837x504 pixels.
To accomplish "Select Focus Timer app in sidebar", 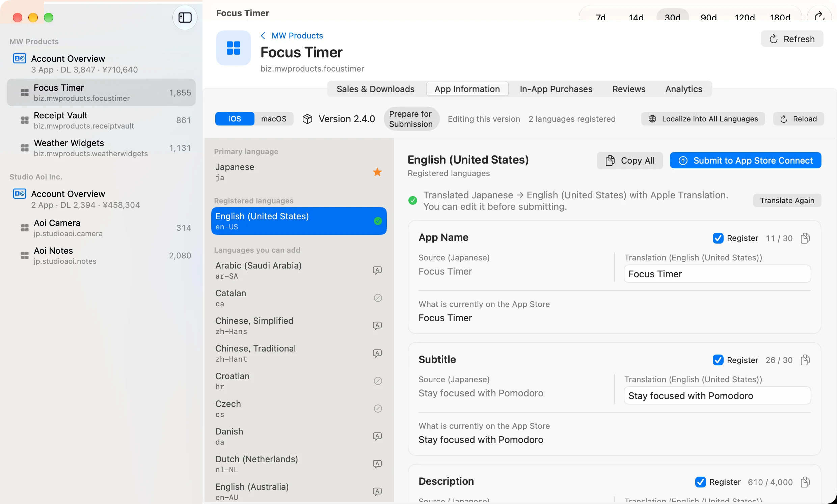I will pyautogui.click(x=101, y=92).
